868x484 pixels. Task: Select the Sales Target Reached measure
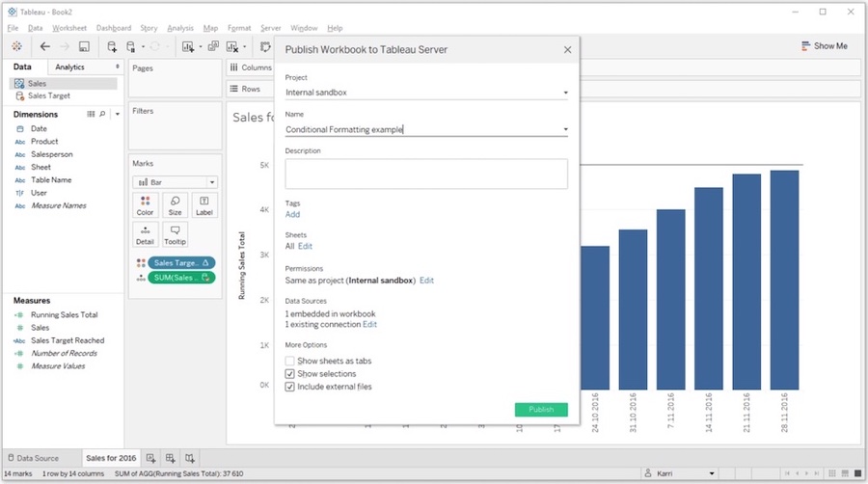(68, 340)
